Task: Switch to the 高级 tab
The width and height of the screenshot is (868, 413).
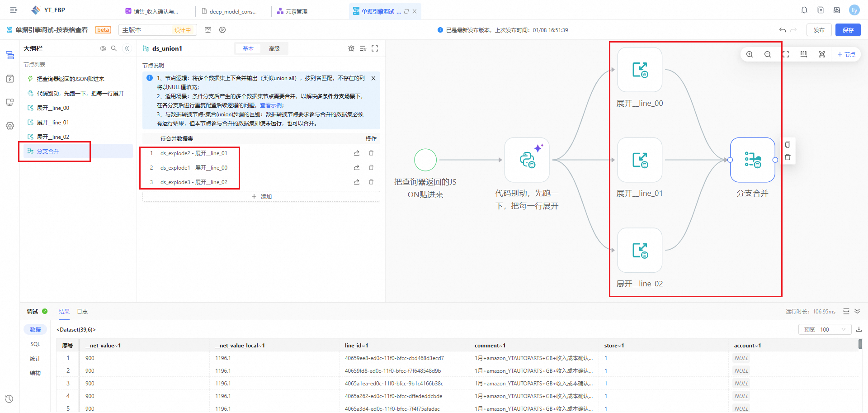Action: tap(274, 48)
